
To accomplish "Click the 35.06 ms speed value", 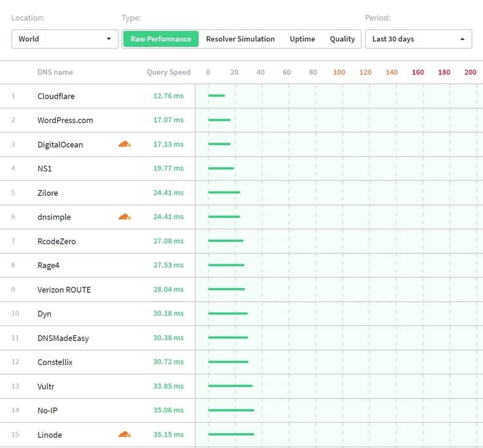I will [169, 411].
